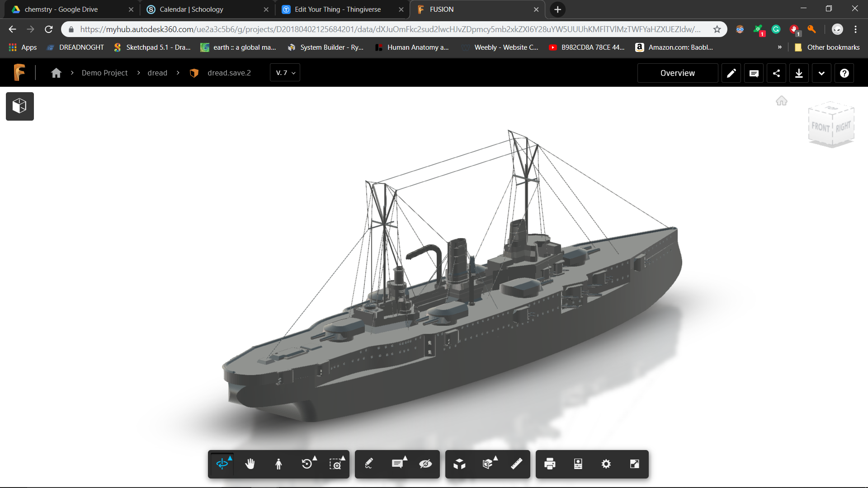This screenshot has width=868, height=488.
Task: Open the Markup pencil tool
Action: point(369,464)
